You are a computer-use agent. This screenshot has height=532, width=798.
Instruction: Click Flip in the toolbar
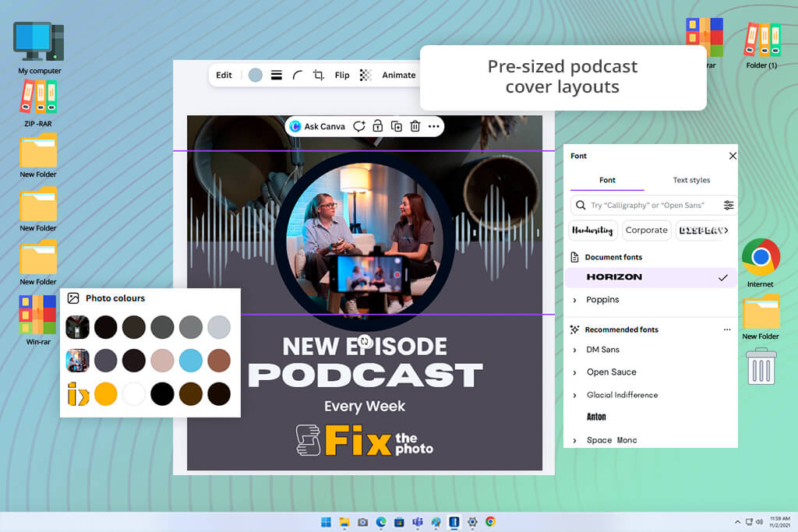pyautogui.click(x=342, y=75)
